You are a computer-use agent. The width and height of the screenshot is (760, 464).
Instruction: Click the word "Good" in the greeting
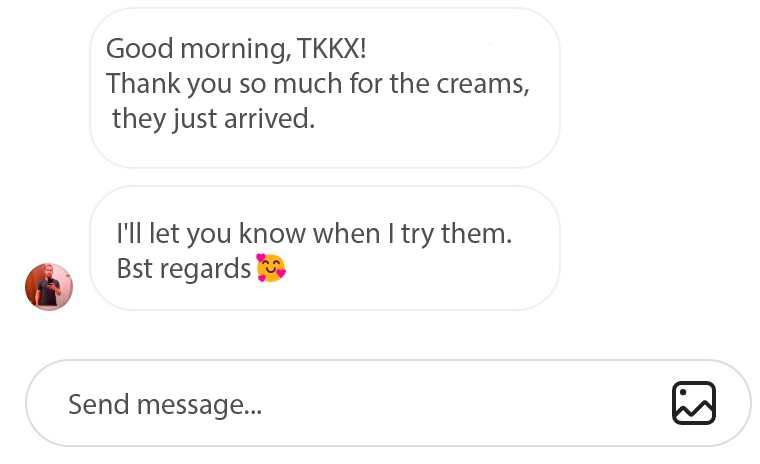click(x=134, y=48)
